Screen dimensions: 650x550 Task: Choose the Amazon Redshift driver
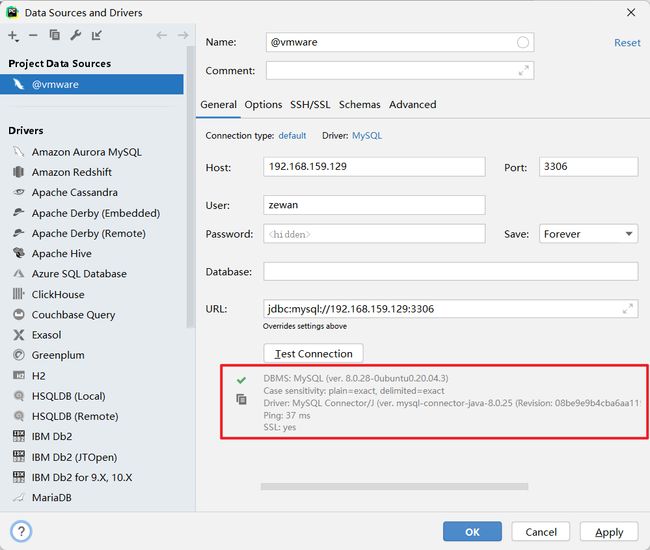click(x=71, y=172)
